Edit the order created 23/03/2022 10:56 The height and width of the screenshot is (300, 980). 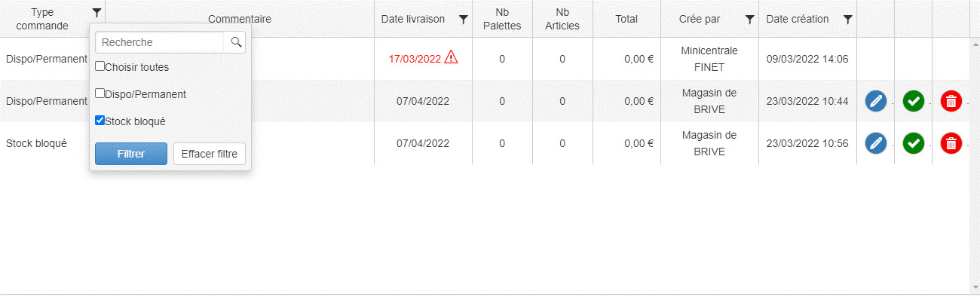[876, 143]
